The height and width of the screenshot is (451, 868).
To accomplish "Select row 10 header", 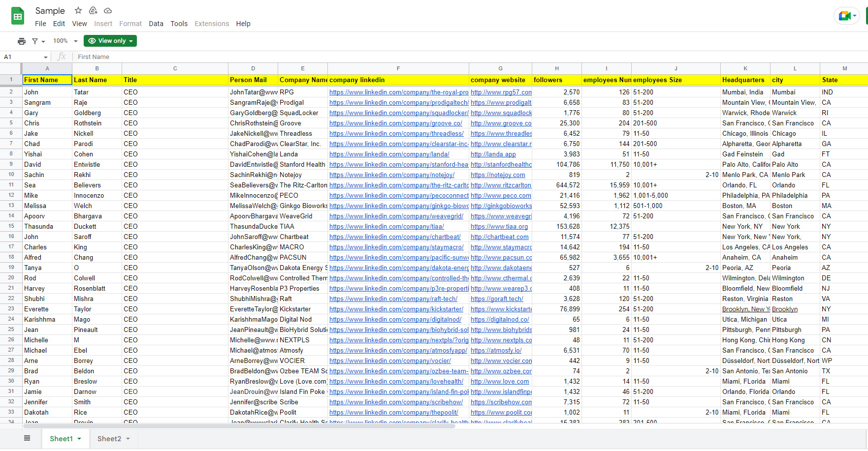I will pos(11,175).
